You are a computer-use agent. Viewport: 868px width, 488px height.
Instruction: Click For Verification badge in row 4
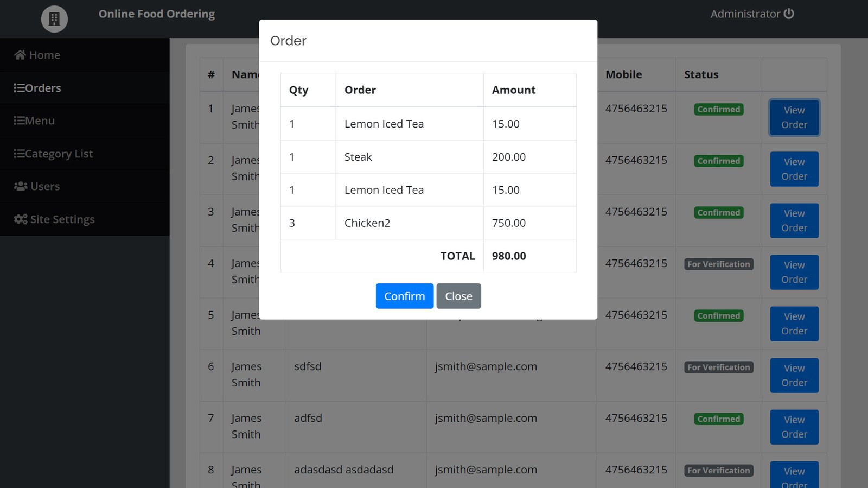(718, 264)
